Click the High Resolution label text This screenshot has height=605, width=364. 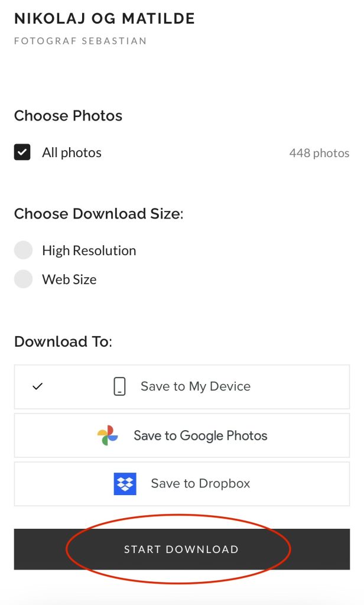(89, 251)
